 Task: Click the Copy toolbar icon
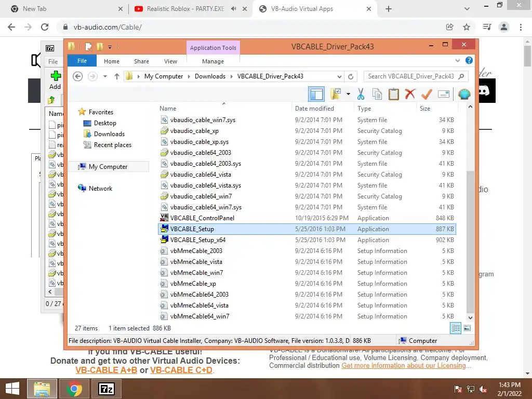377,94
